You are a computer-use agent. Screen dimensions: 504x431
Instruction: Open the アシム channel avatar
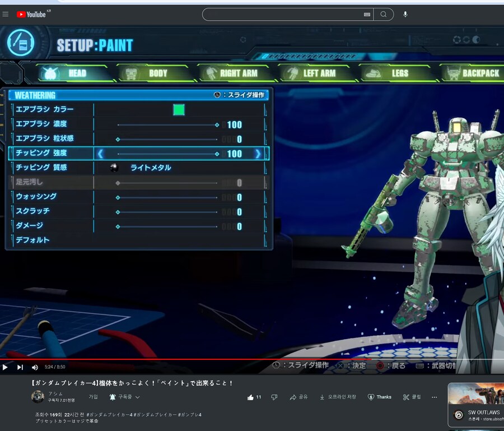38,397
